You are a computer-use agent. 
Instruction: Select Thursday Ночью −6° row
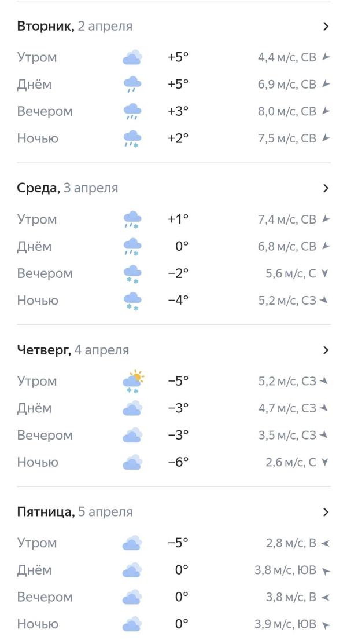point(173,462)
